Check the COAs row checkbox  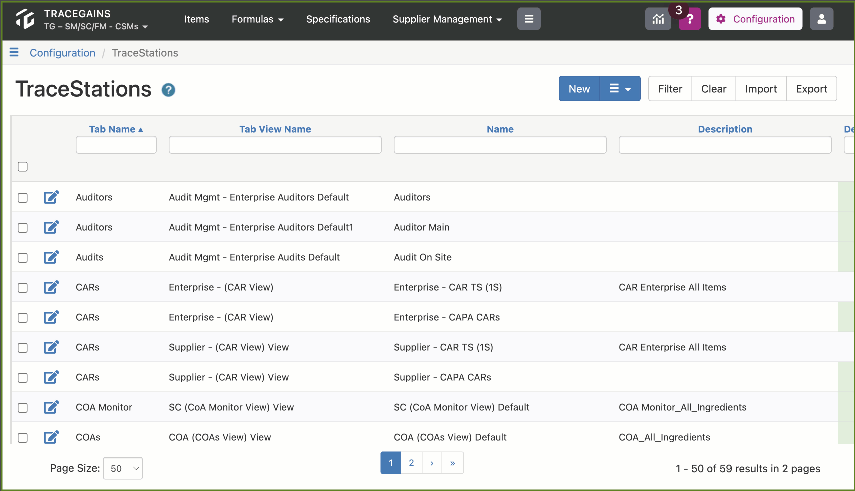[x=23, y=438]
